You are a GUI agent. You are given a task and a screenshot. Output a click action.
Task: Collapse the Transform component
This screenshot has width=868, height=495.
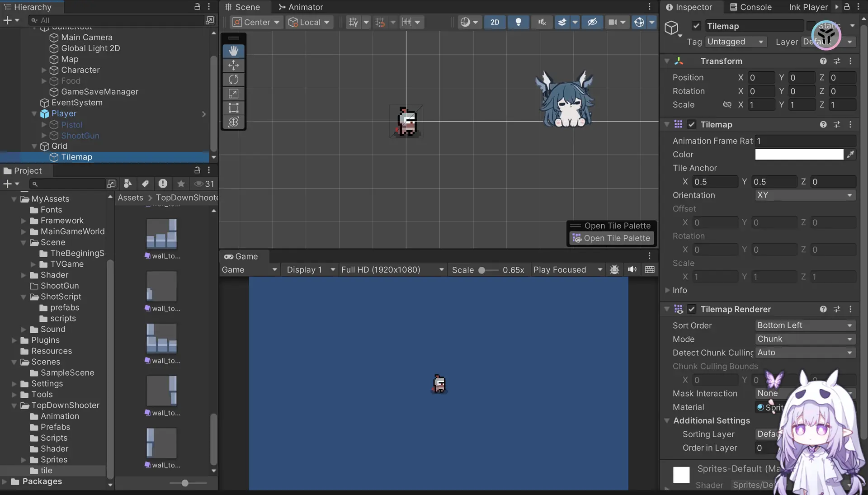pyautogui.click(x=667, y=61)
